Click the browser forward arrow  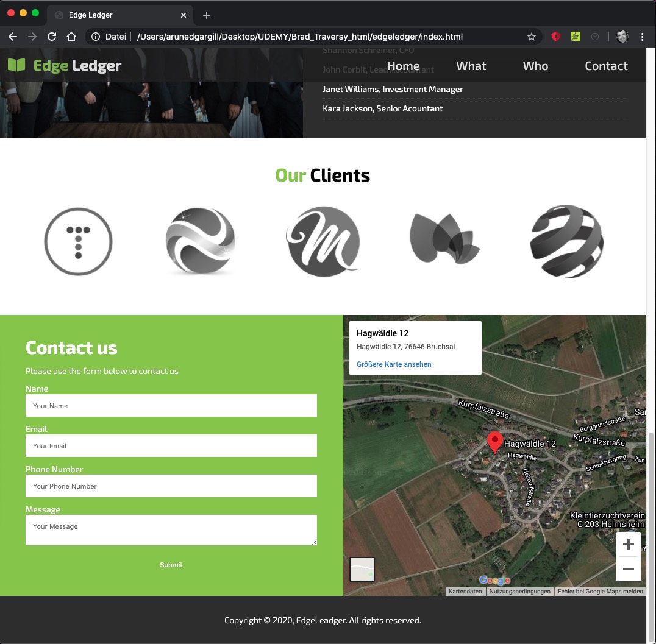pyautogui.click(x=32, y=37)
